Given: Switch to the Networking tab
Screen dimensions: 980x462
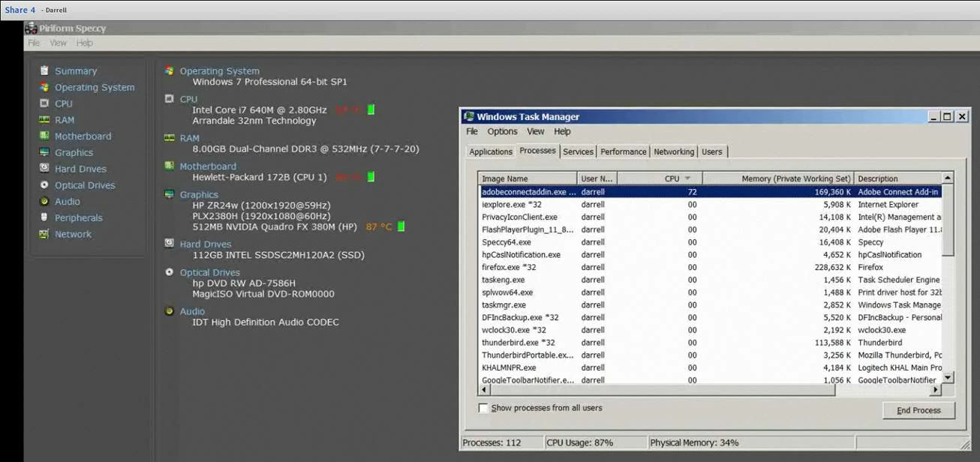Looking at the screenshot, I should click(673, 151).
